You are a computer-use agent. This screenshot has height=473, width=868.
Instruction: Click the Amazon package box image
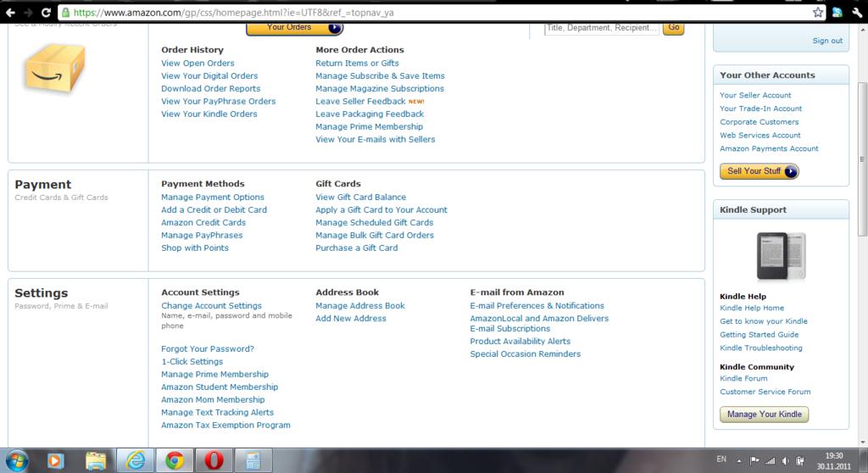[54, 68]
